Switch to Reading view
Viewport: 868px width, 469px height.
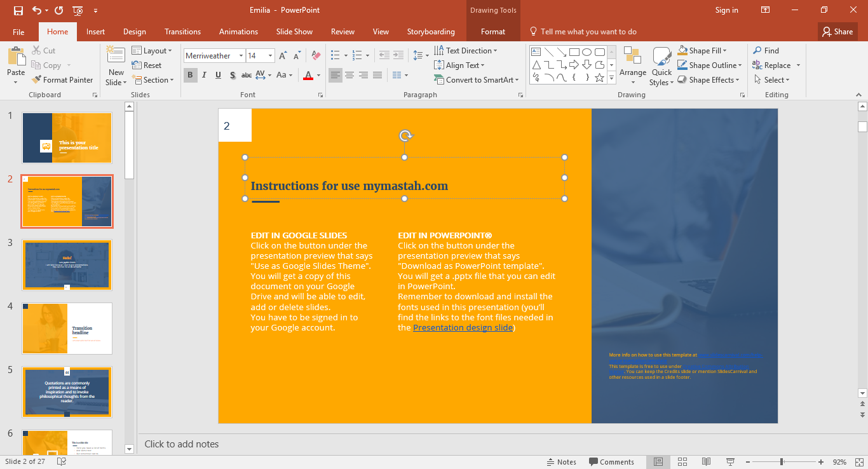pyautogui.click(x=706, y=462)
